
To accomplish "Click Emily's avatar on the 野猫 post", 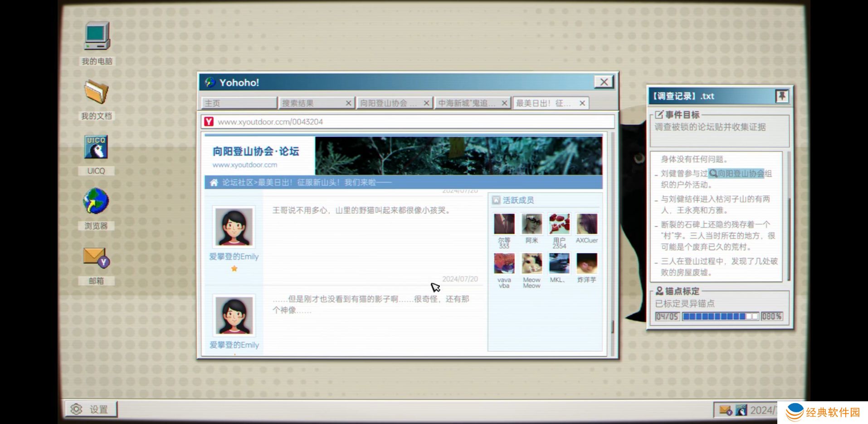I will 234,227.
